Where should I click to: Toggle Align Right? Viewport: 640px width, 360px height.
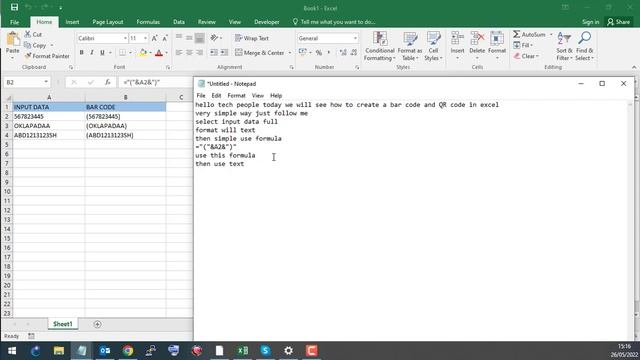tap(199, 53)
